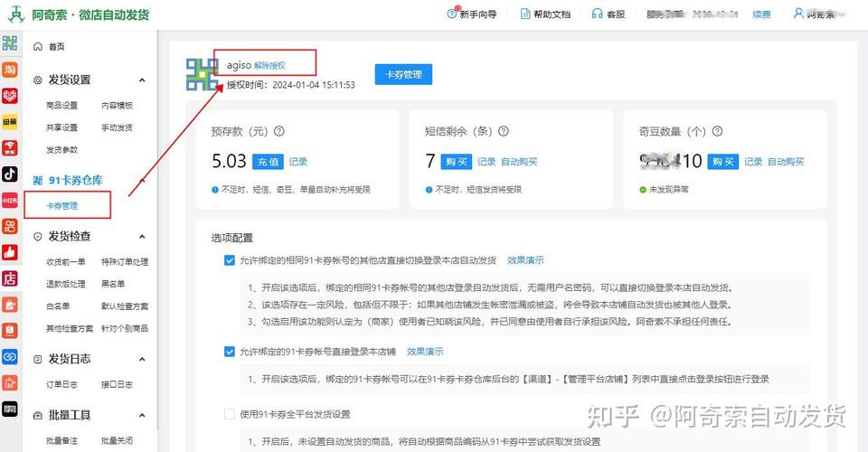Click the user account avatar icon
This screenshot has width=868, height=452.
click(798, 14)
